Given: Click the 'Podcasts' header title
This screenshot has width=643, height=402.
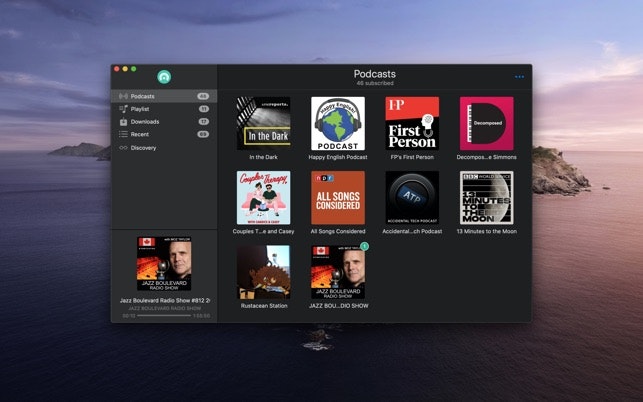Looking at the screenshot, I should coord(375,74).
